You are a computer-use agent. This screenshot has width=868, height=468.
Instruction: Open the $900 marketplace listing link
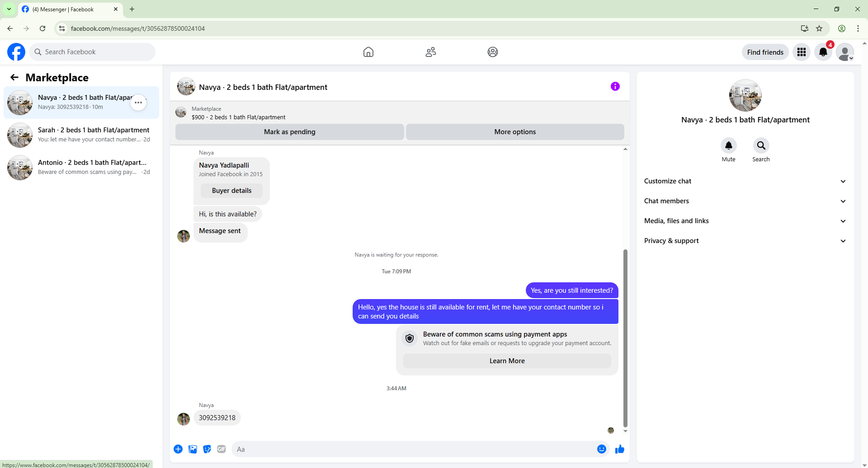click(x=238, y=117)
